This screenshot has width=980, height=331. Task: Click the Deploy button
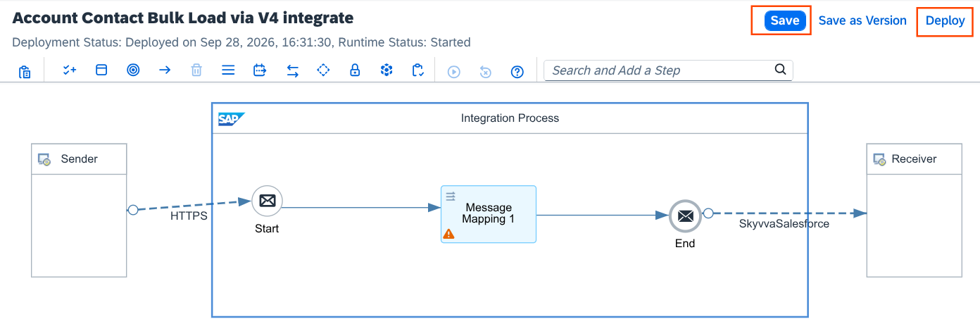tap(945, 20)
